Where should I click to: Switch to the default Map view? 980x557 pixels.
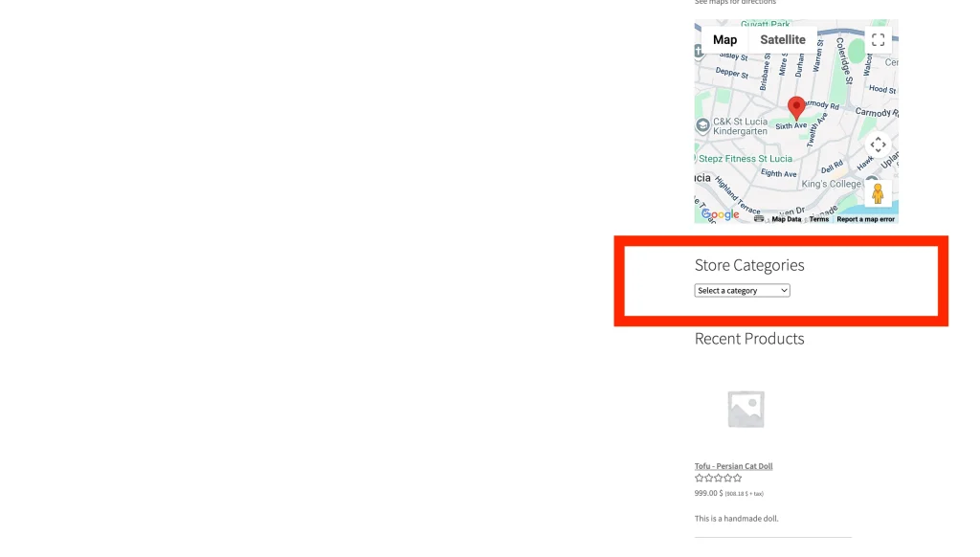724,40
